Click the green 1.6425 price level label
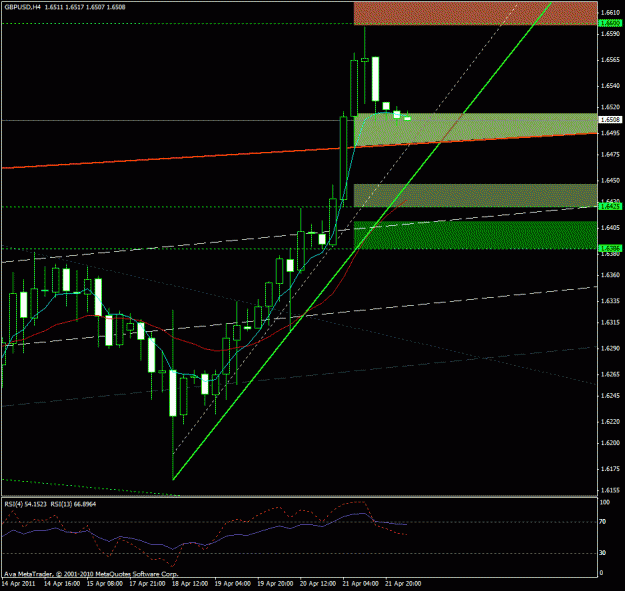 pos(611,206)
